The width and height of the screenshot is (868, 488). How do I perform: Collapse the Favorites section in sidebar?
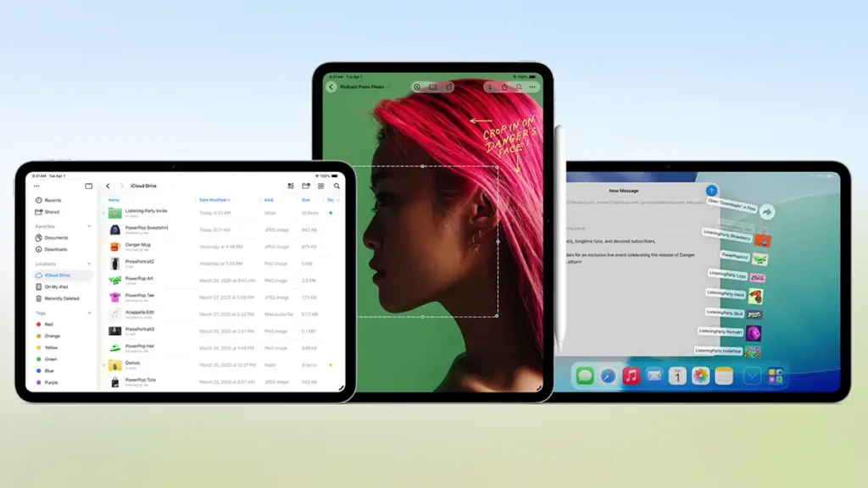point(90,226)
